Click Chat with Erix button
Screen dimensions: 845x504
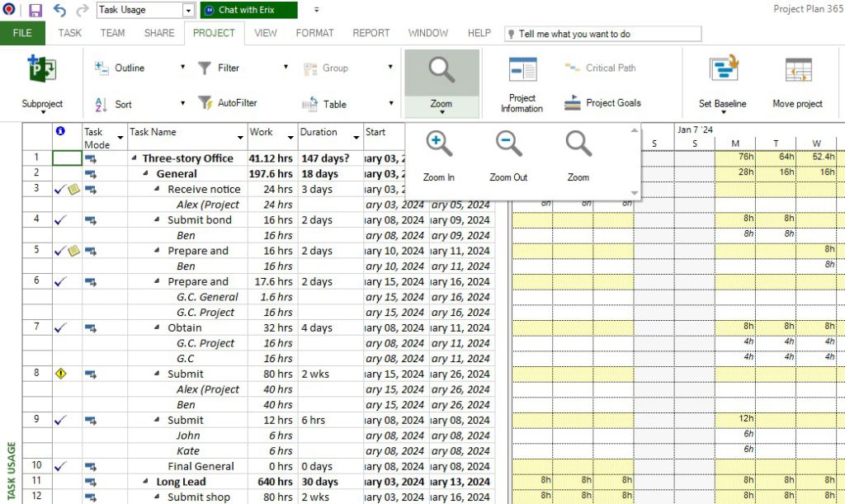click(249, 10)
